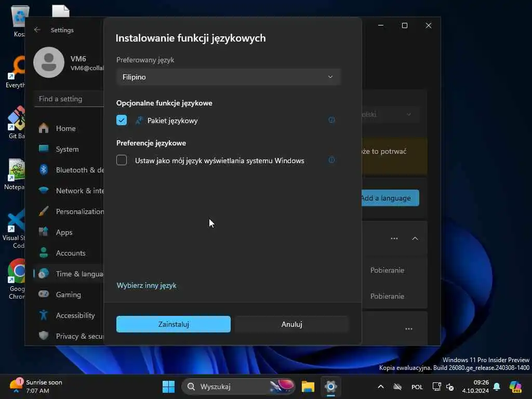Select the Google Chrome desktop shortcut
532x399 pixels.
tap(15, 279)
